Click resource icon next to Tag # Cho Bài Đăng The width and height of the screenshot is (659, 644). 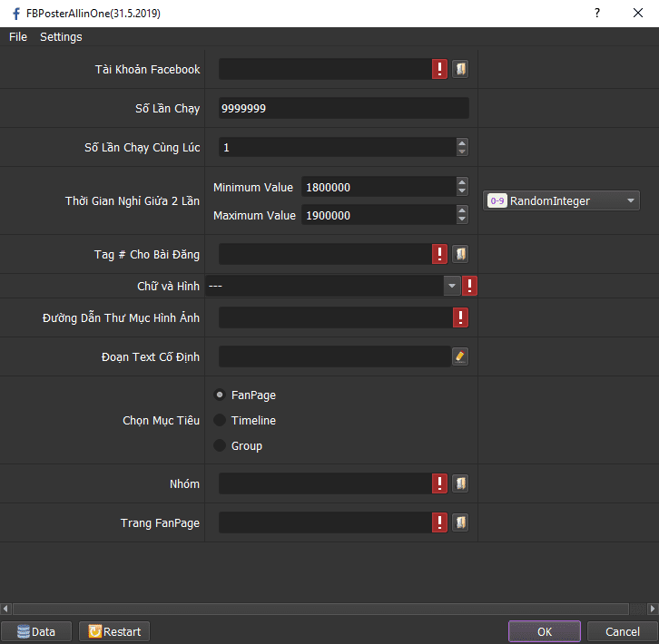pos(460,254)
